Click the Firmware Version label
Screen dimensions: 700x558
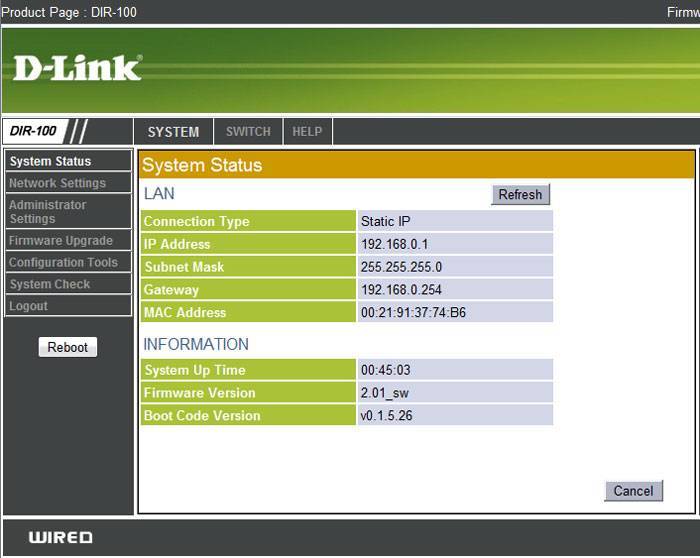click(248, 393)
